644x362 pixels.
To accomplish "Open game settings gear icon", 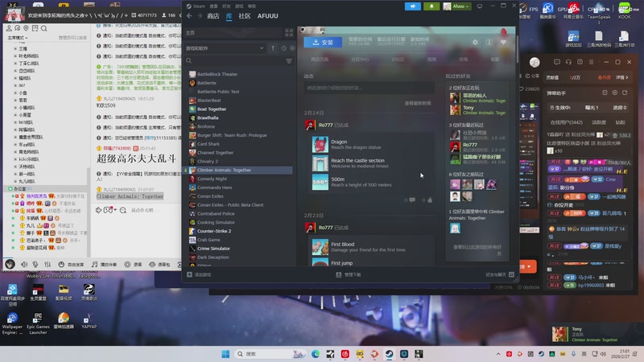I will [x=475, y=42].
